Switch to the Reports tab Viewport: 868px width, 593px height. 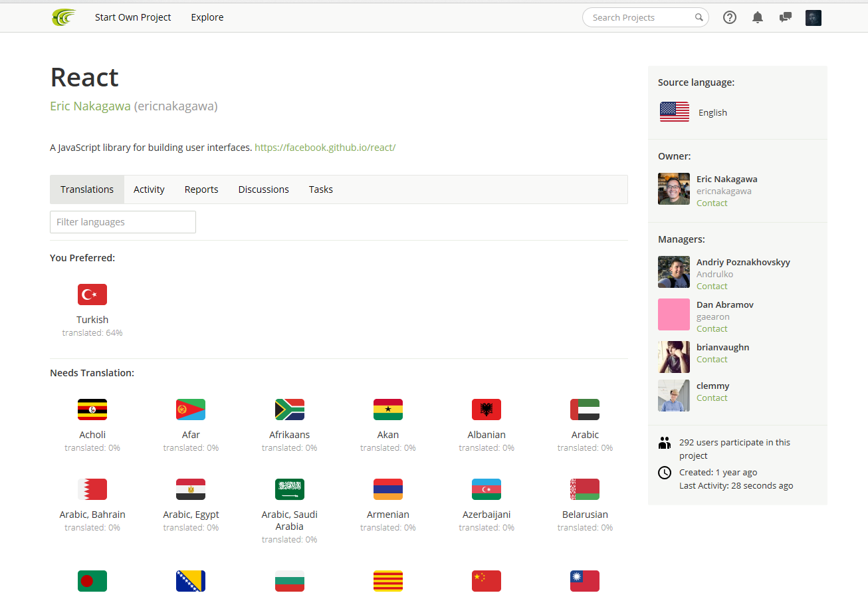pyautogui.click(x=201, y=189)
